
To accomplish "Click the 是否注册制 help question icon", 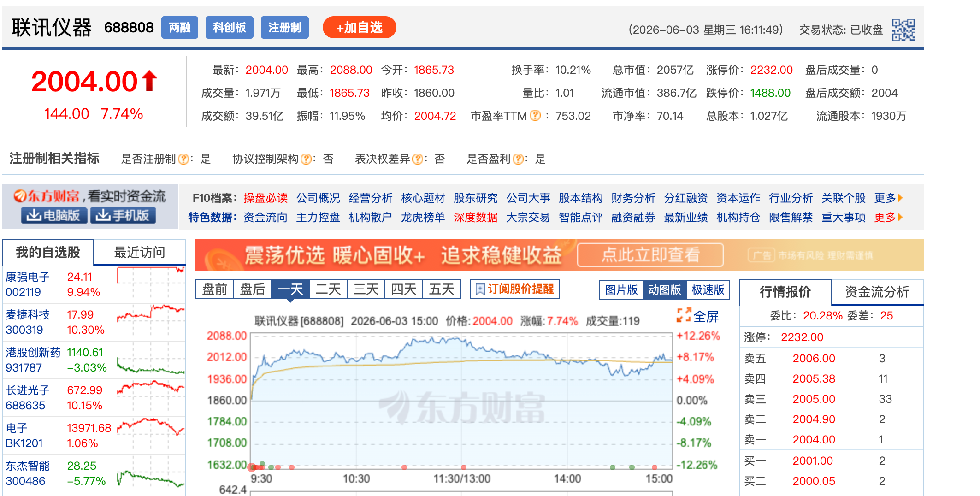I will coord(183,159).
